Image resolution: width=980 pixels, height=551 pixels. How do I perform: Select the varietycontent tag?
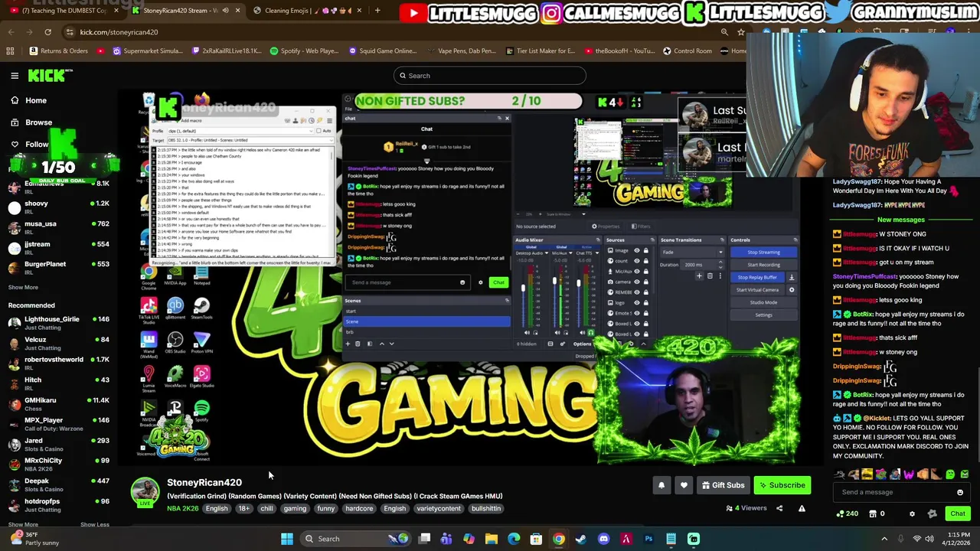pos(439,508)
